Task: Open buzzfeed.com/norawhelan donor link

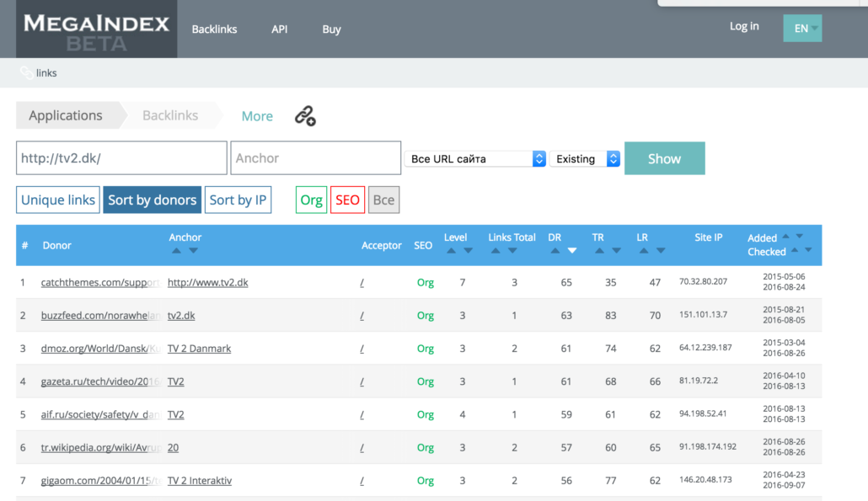Action: 101,316
